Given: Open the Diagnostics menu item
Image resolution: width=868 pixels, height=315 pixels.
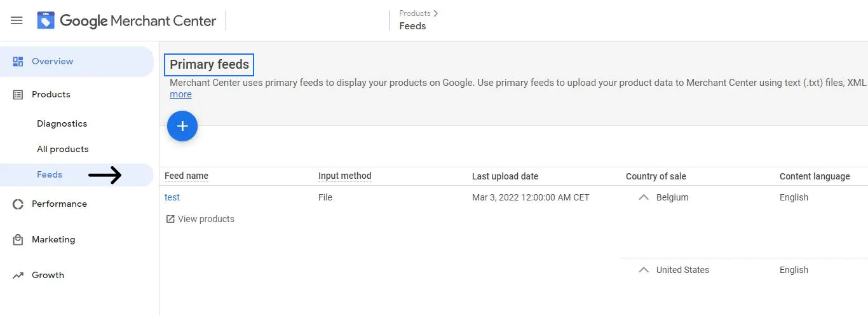Looking at the screenshot, I should [62, 124].
